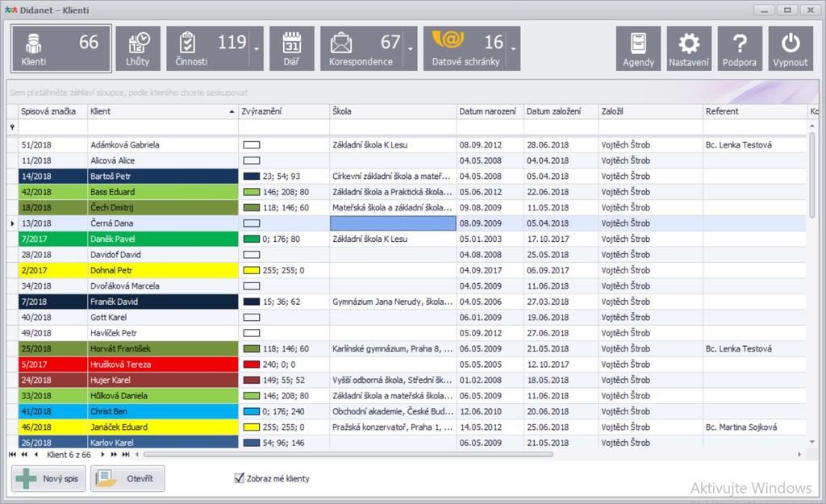Go to next page of records

(x=114, y=455)
